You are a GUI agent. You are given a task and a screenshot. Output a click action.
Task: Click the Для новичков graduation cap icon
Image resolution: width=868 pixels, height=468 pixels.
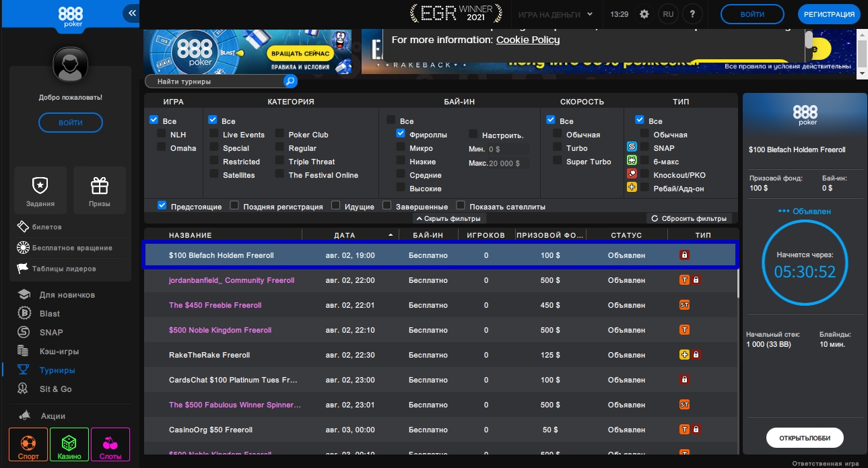pyautogui.click(x=24, y=295)
